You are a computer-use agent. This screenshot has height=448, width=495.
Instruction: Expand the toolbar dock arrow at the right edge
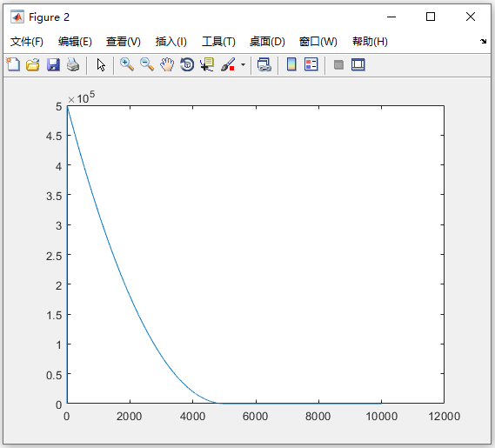pyautogui.click(x=484, y=41)
